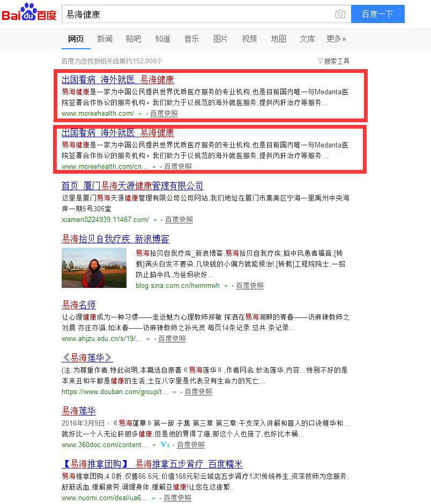
Task: Click URL xiamen0224939.11467.com/
Action: (106, 219)
